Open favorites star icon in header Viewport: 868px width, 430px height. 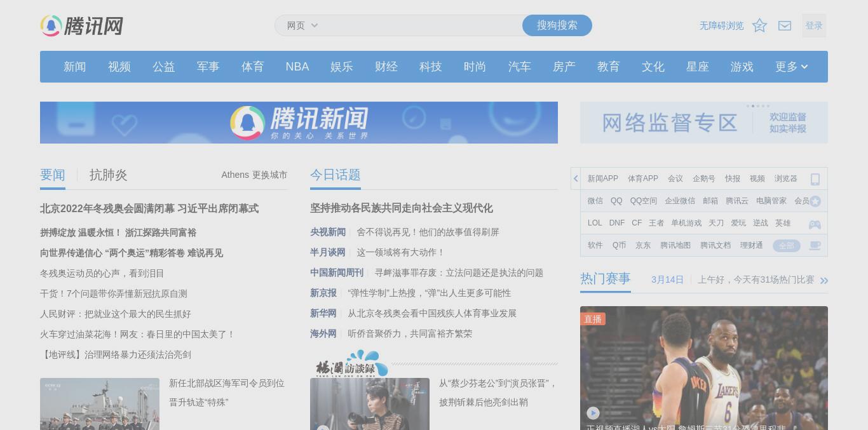759,25
